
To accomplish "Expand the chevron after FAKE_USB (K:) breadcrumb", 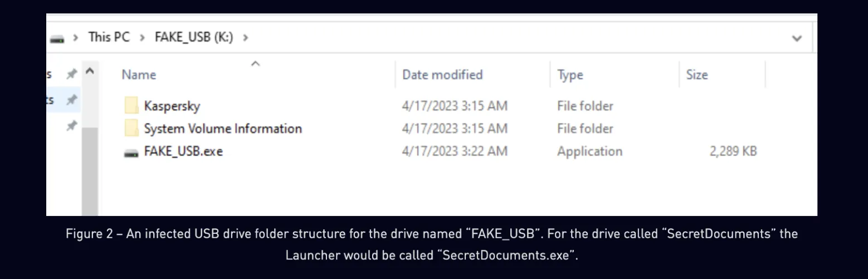I will pos(246,38).
